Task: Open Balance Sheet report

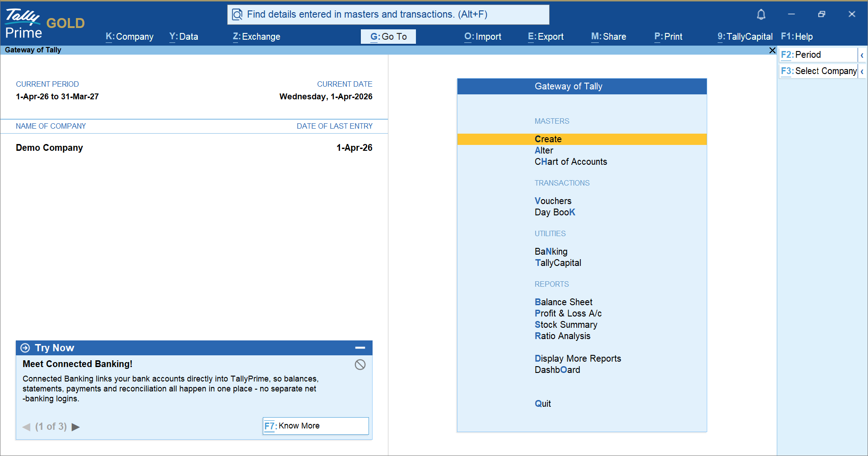Action: [564, 302]
